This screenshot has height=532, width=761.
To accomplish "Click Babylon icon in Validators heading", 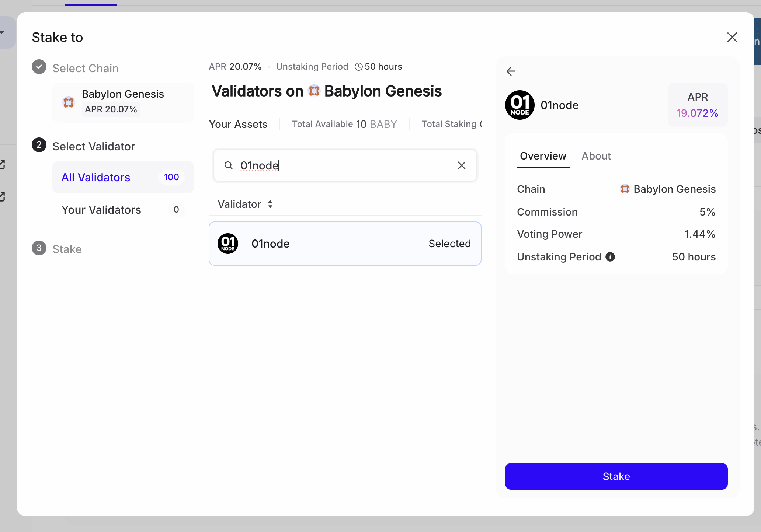I will (314, 91).
